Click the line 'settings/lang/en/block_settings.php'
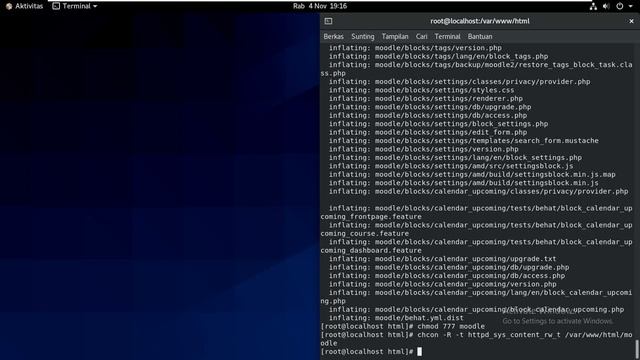Screen dimensions: 640x360 point(455,158)
